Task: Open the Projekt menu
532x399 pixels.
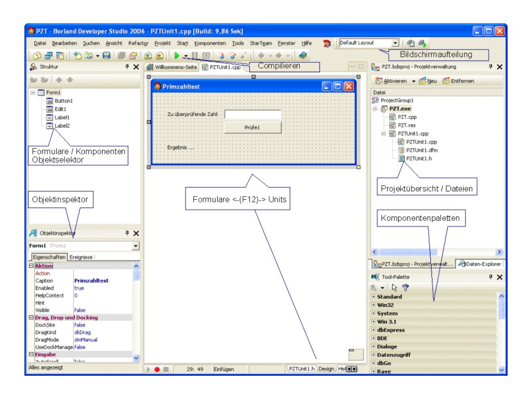Action: 163,43
